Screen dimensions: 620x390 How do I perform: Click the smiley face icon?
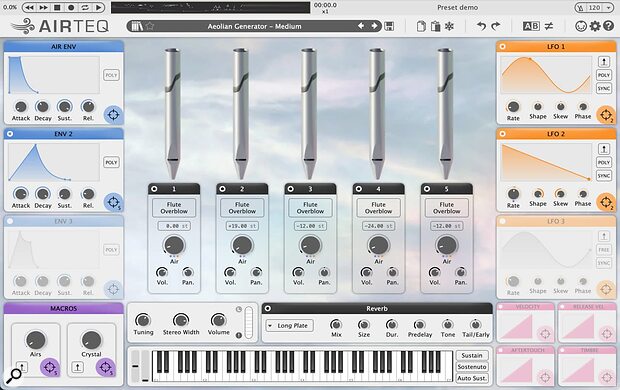pos(580,27)
